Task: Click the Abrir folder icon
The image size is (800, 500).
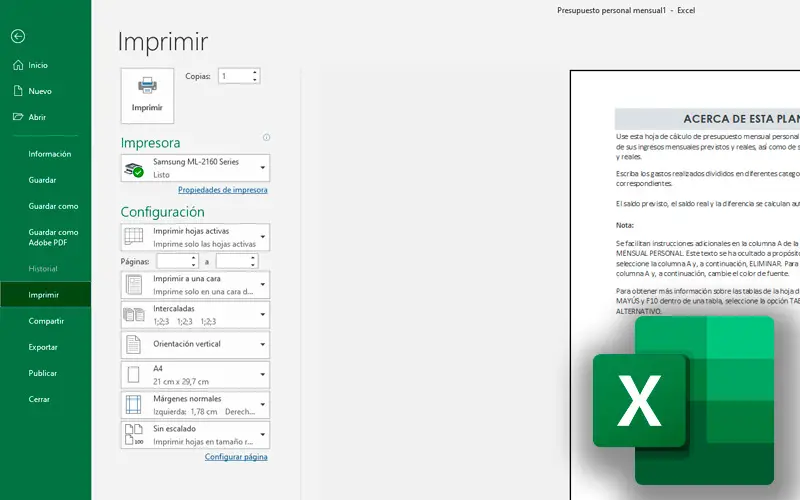Action: [x=18, y=117]
